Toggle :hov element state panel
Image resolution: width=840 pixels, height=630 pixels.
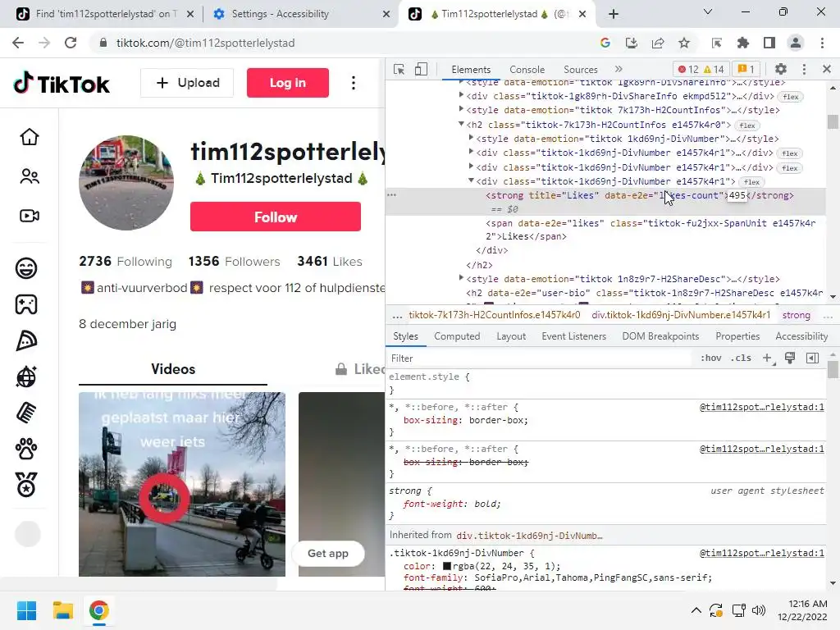coord(711,358)
